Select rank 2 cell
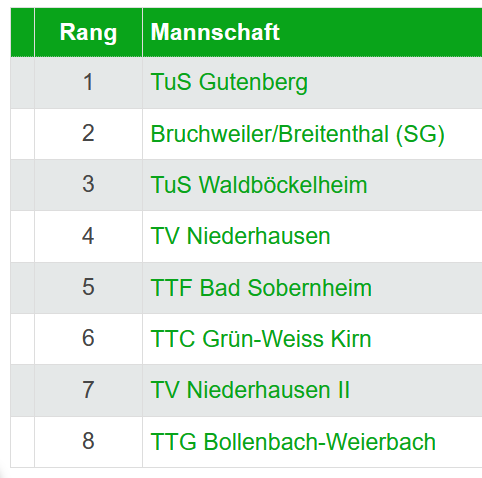This screenshot has width=482, height=478. (x=88, y=134)
